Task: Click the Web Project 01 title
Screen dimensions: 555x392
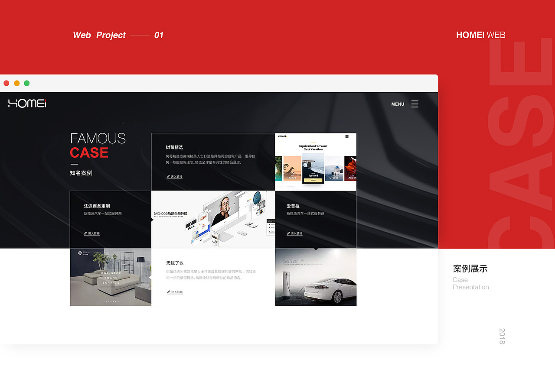Action: pos(118,35)
